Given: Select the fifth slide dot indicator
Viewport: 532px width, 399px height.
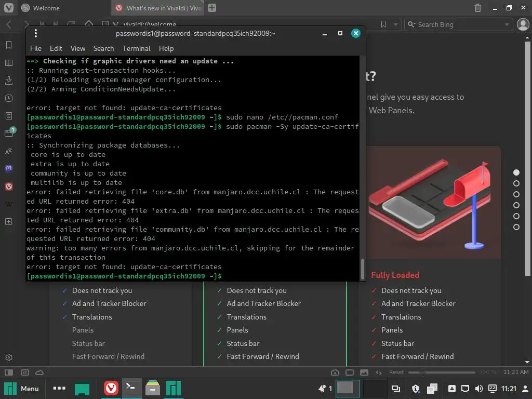Looking at the screenshot, I should tap(516, 216).
